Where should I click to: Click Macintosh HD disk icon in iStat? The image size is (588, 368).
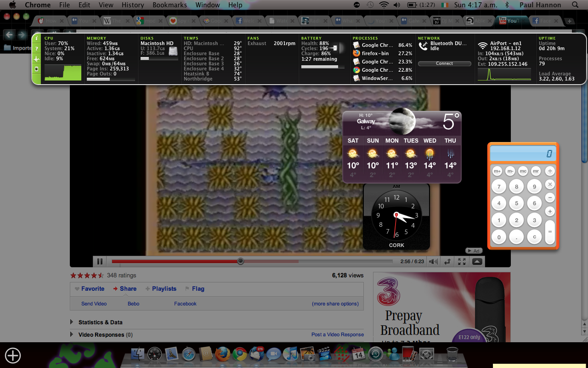point(173,51)
